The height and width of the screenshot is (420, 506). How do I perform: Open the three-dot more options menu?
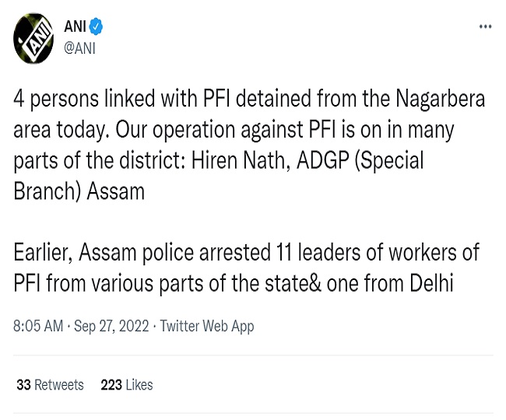485,26
